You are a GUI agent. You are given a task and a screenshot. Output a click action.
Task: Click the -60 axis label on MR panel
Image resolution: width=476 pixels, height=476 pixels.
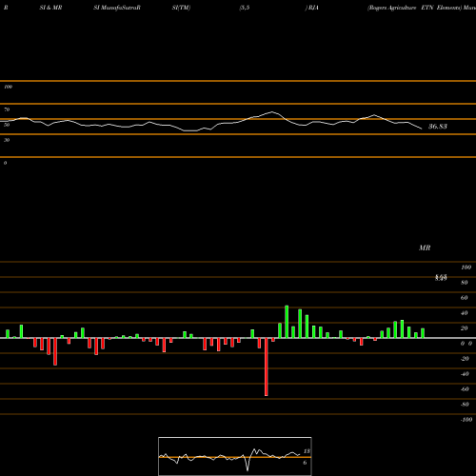pyautogui.click(x=465, y=389)
